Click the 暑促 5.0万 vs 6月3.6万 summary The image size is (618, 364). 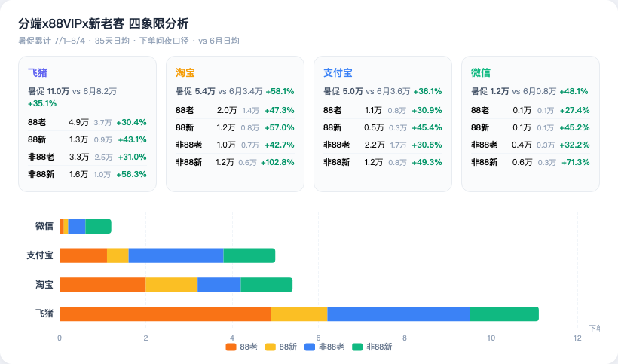tap(366, 91)
